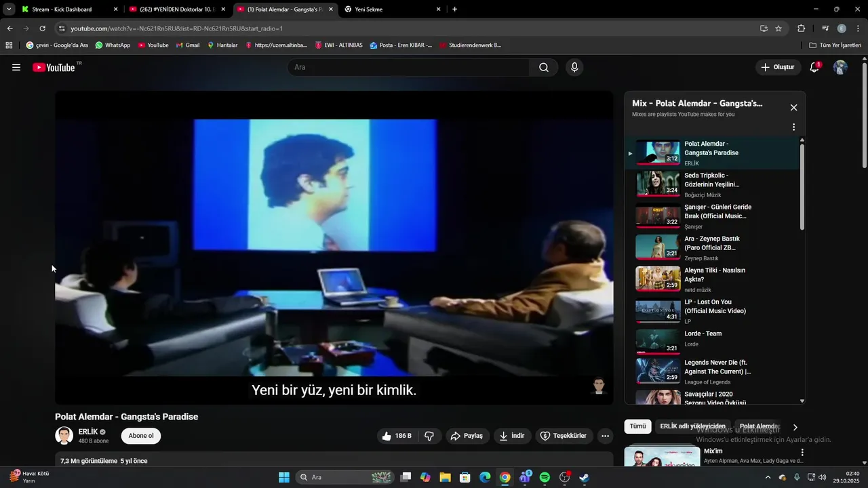Screen dimensions: 868x488
Task: Click the taskbar Ara search box
Action: [346, 477]
